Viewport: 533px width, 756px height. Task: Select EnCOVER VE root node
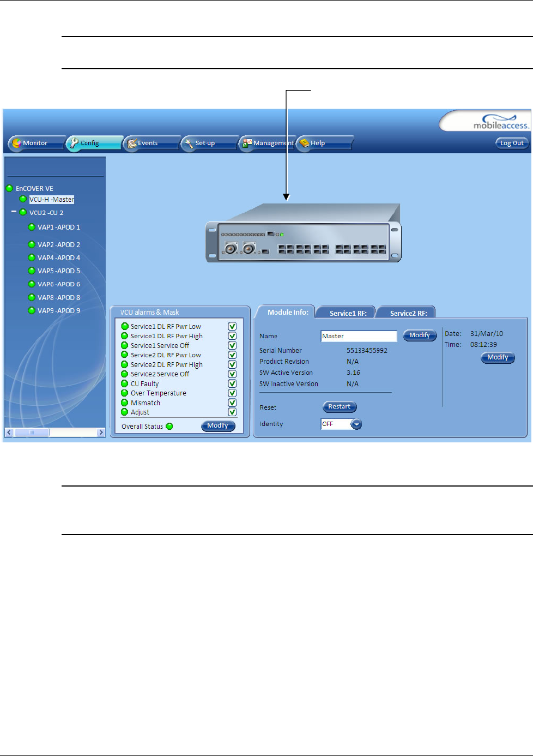pyautogui.click(x=34, y=188)
